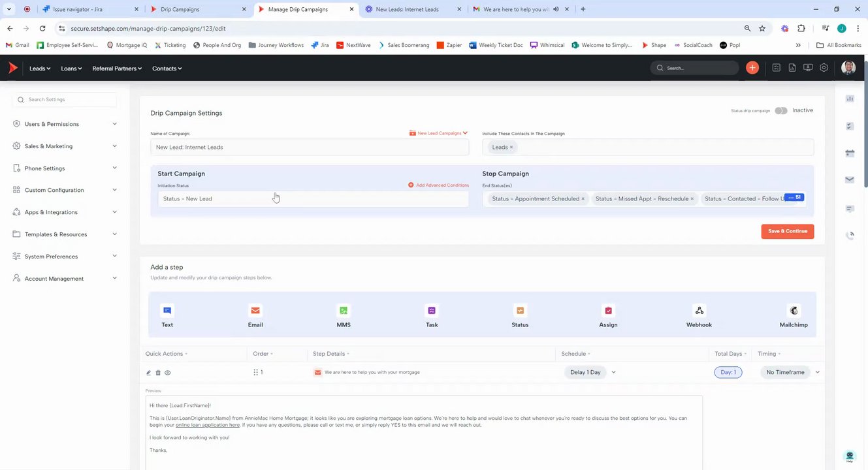The image size is (868, 470).
Task: Switch to the Issue navigator - Jira tab
Action: (91, 9)
